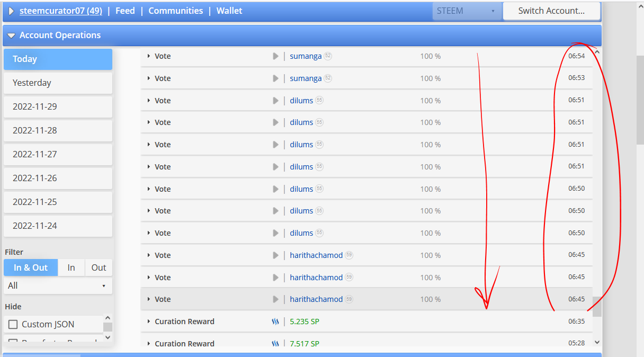Click the Custom JSON label text
The image size is (644, 357).
coord(48,324)
